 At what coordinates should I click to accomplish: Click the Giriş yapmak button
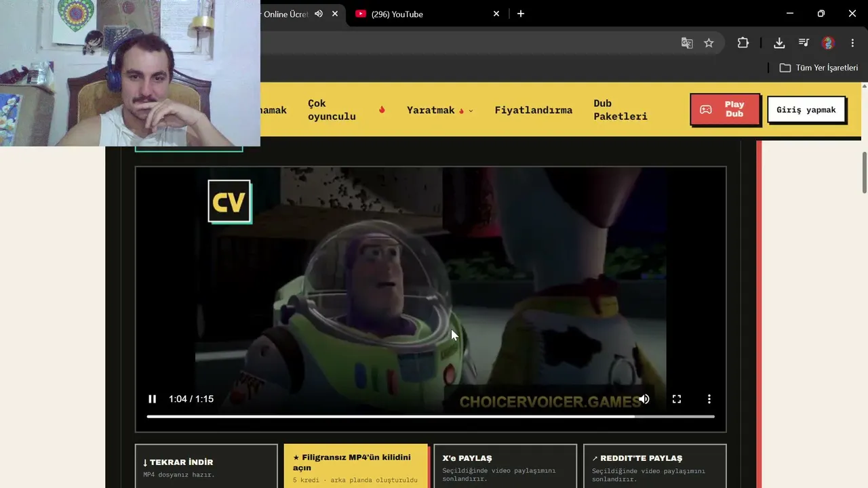(x=806, y=110)
